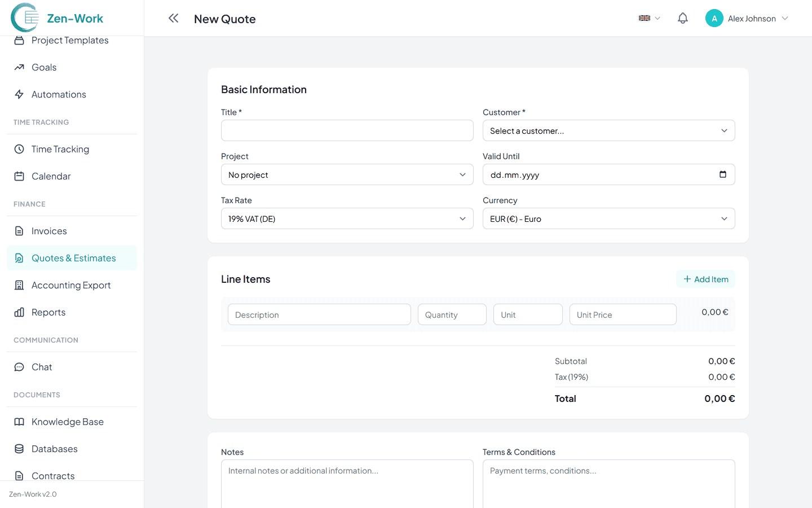Click the notification bell icon

(x=682, y=18)
